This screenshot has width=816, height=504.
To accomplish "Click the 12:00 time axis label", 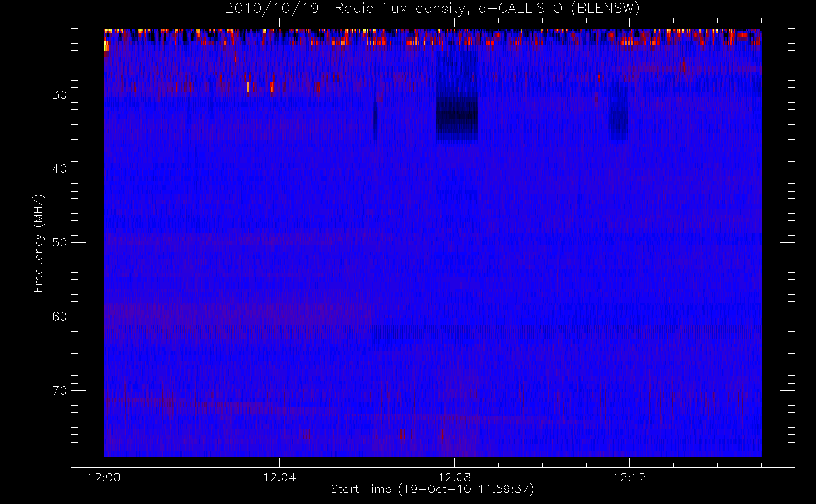I will (104, 477).
